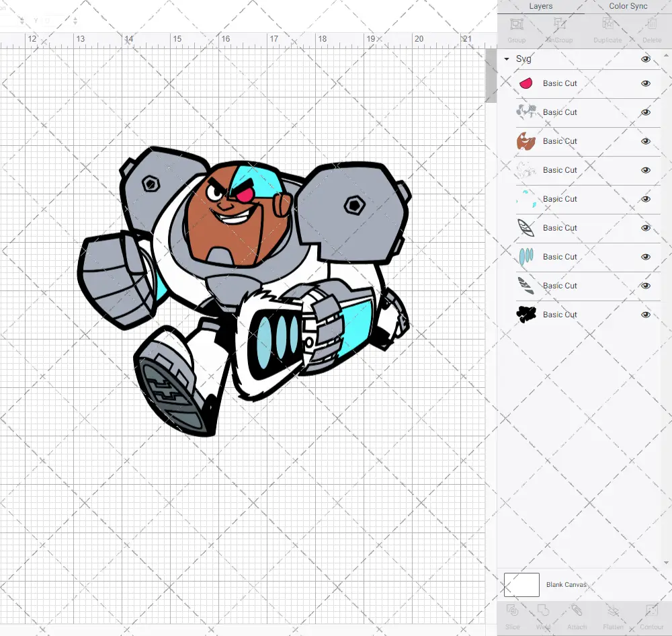Select the brown face layer thumbnail
The height and width of the screenshot is (636, 672).
tap(526, 141)
